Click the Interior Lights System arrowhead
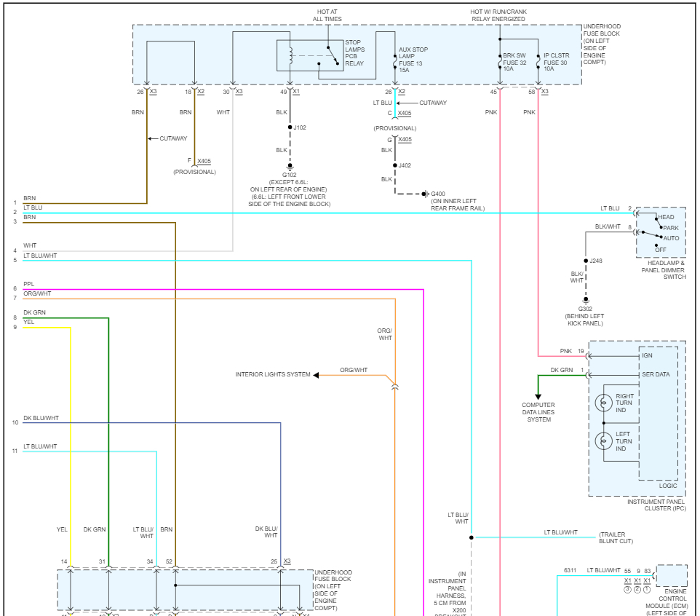 point(317,375)
